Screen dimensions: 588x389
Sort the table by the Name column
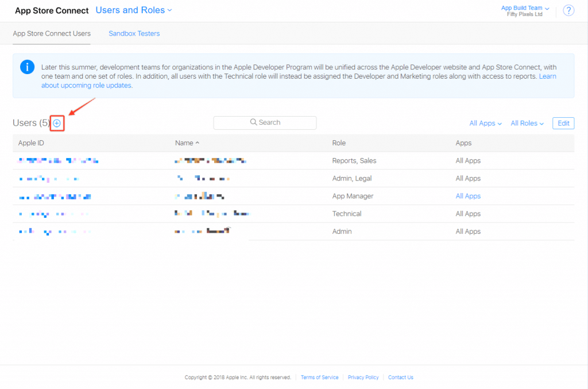point(187,143)
